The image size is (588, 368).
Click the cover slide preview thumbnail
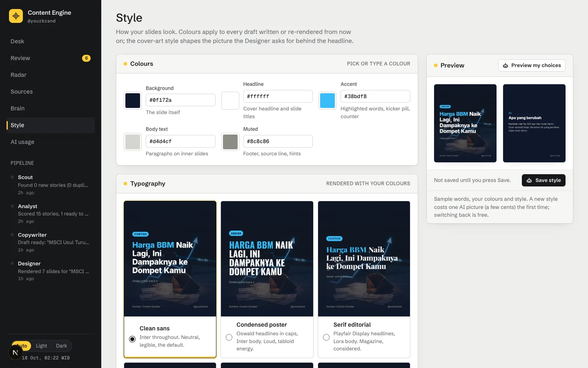click(465, 123)
